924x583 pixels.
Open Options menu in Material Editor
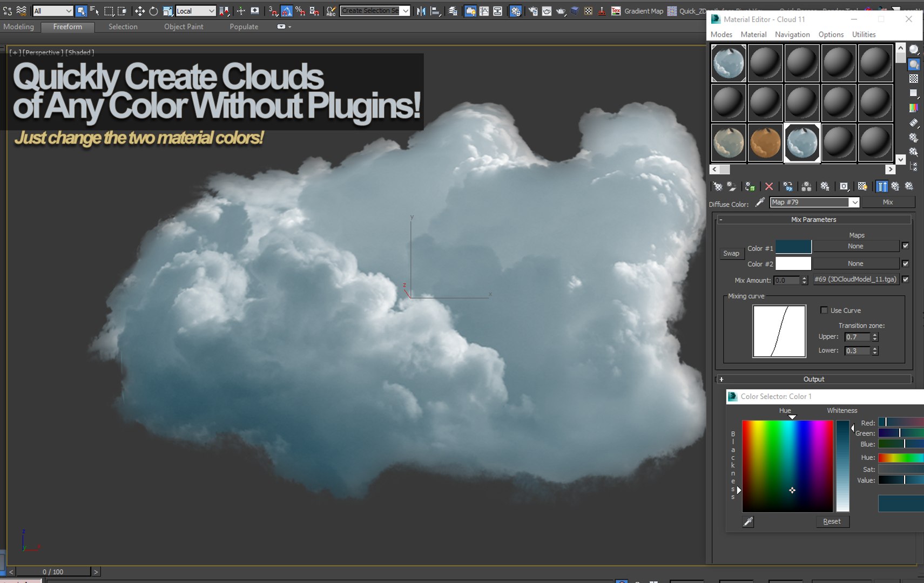click(831, 35)
